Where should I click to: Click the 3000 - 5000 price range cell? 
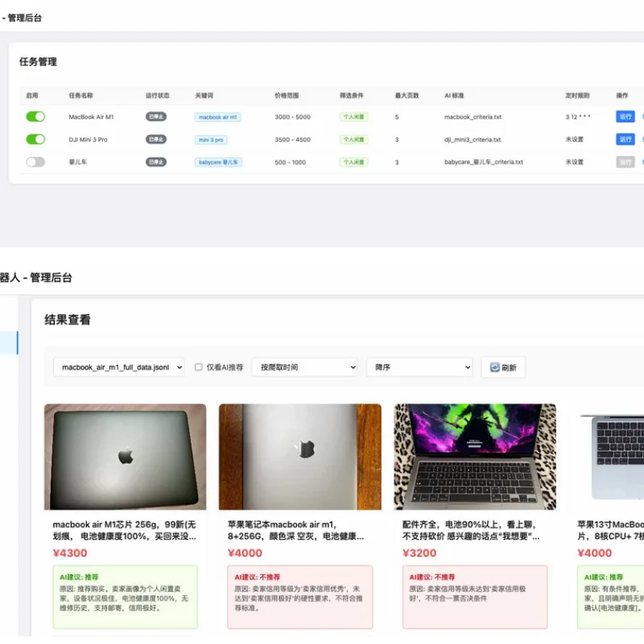pyautogui.click(x=292, y=117)
